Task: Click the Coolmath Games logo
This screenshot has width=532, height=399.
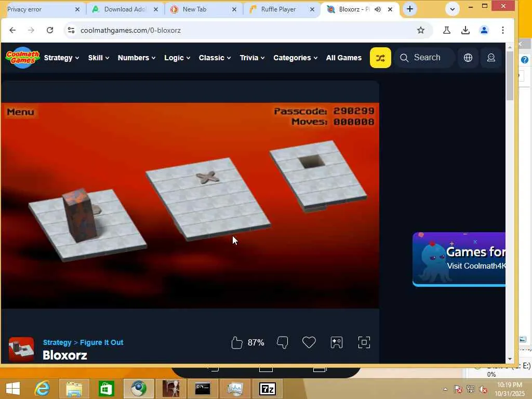Action: coord(23,57)
